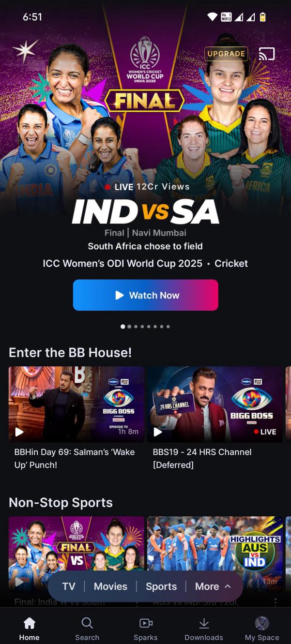Select the Sports category

(161, 586)
